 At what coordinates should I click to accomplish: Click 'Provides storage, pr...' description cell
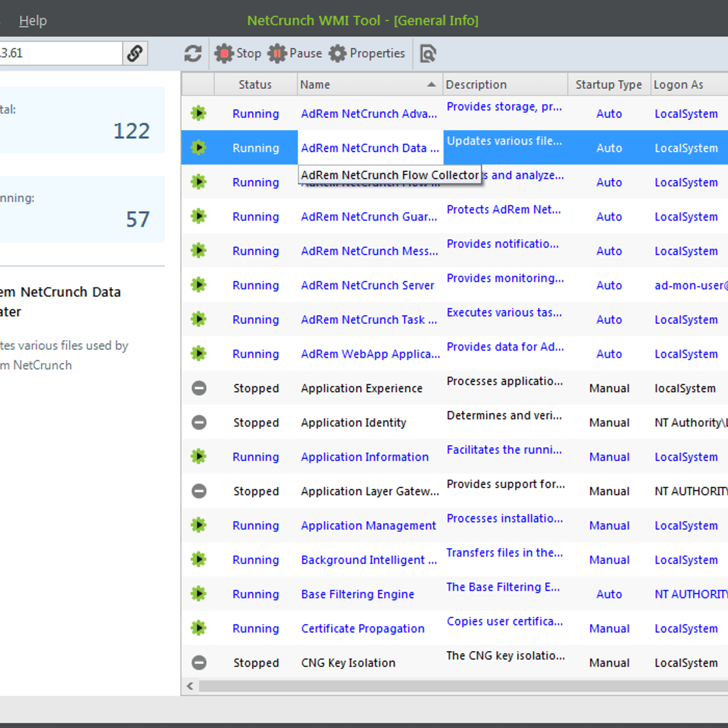tap(504, 106)
